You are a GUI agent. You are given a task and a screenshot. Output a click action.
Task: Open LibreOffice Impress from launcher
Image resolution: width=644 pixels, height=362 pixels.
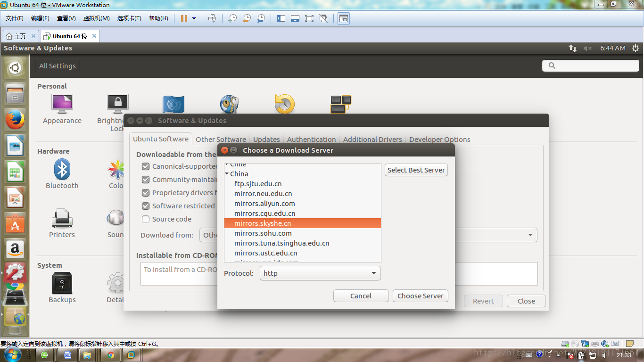[15, 197]
